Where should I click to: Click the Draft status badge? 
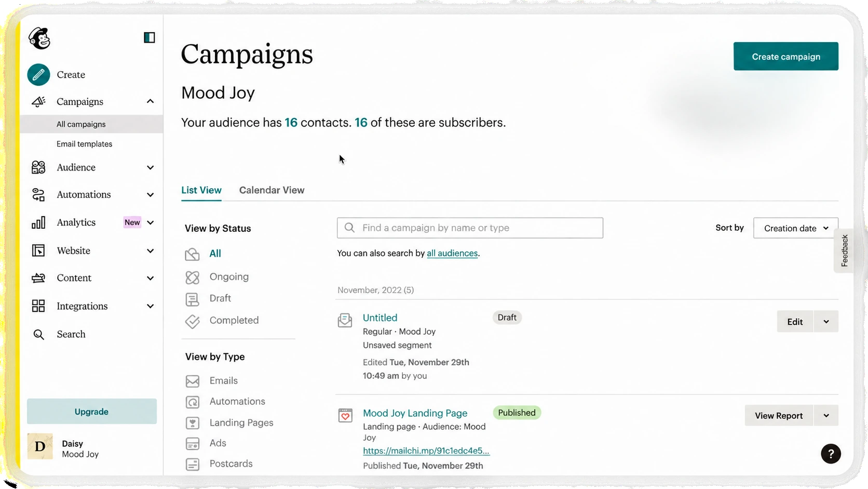coord(507,318)
